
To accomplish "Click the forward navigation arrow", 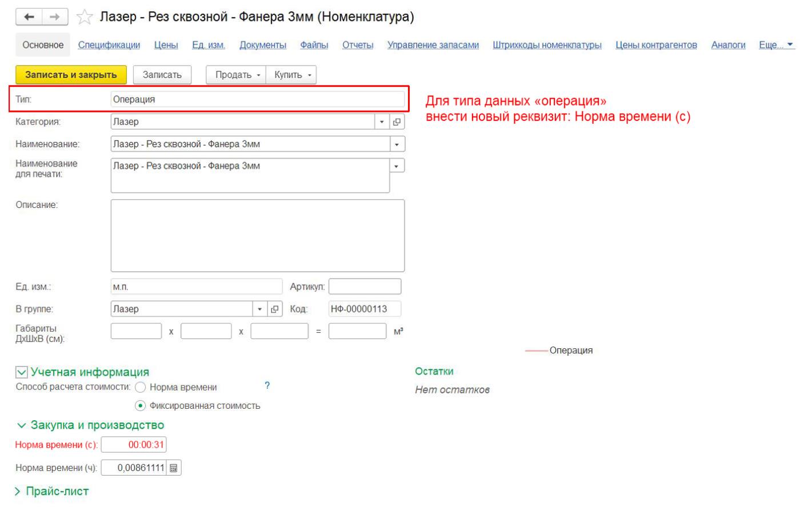I will [55, 17].
